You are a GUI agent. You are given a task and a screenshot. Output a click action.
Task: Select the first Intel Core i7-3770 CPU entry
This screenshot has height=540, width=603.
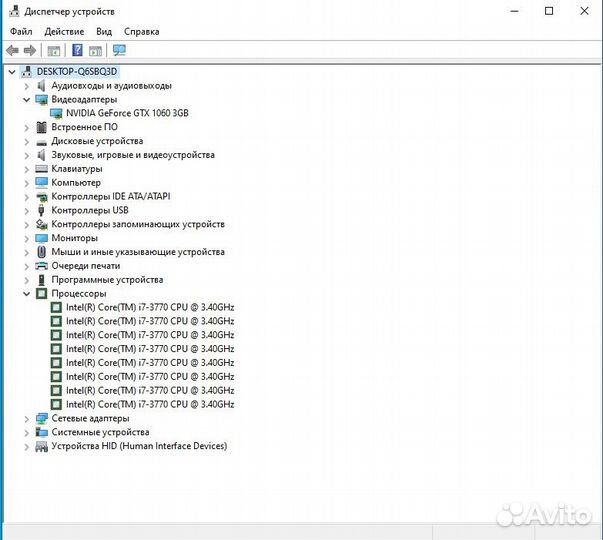[150, 307]
